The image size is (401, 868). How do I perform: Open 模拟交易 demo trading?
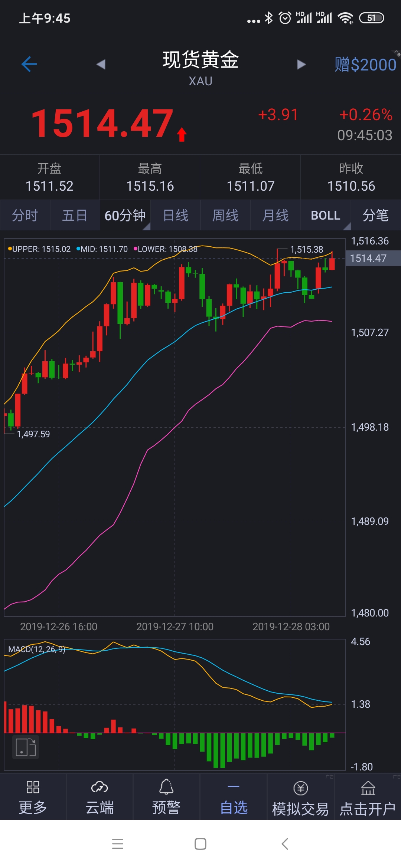(x=300, y=797)
